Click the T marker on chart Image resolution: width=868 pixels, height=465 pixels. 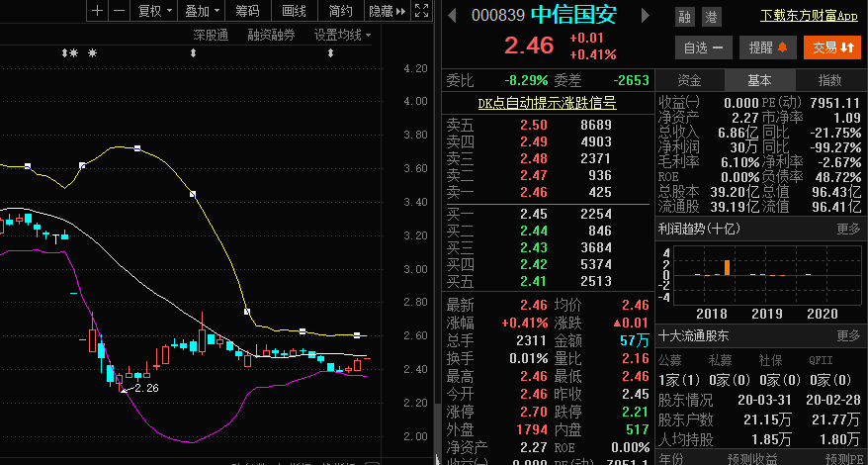(55, 238)
